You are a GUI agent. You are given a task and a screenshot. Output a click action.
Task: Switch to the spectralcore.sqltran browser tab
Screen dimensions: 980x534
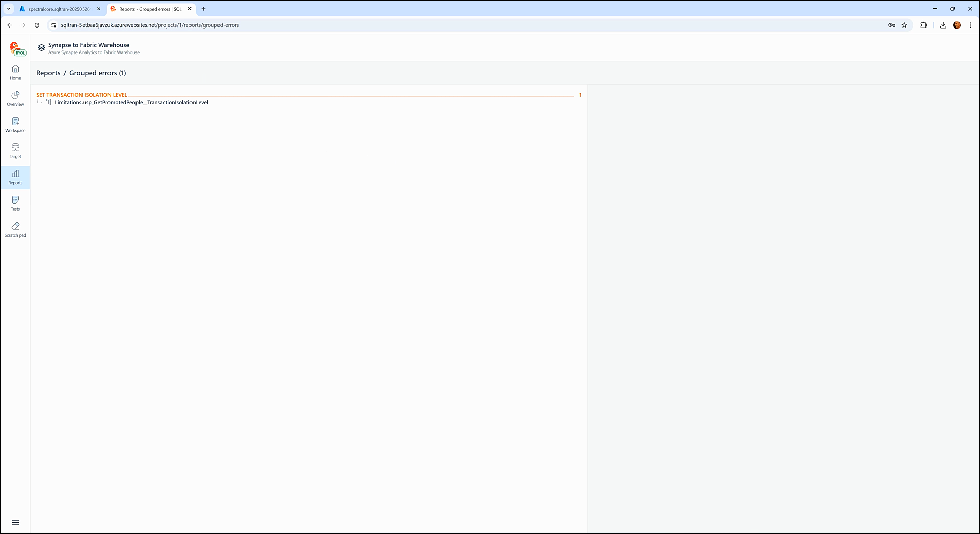tap(59, 9)
